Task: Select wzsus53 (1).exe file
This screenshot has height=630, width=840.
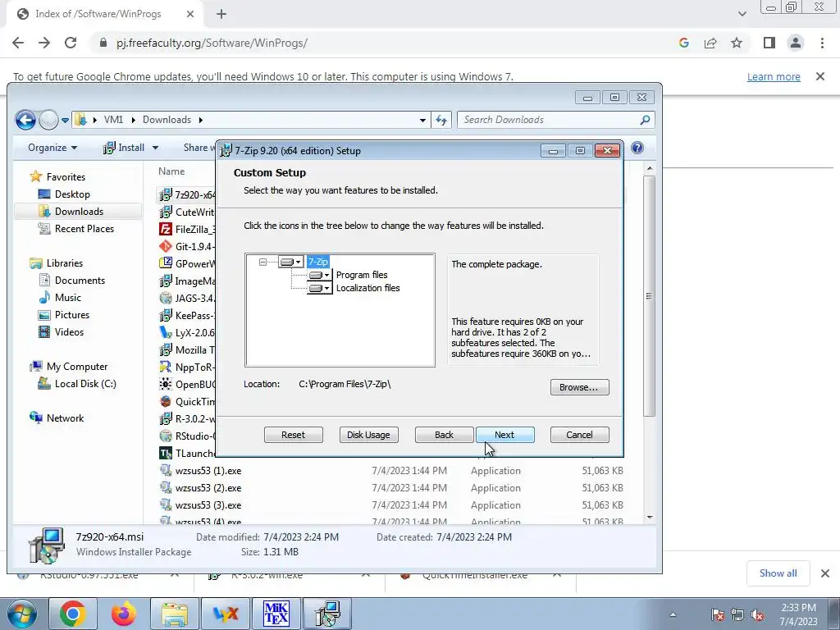Action: pyautogui.click(x=208, y=471)
